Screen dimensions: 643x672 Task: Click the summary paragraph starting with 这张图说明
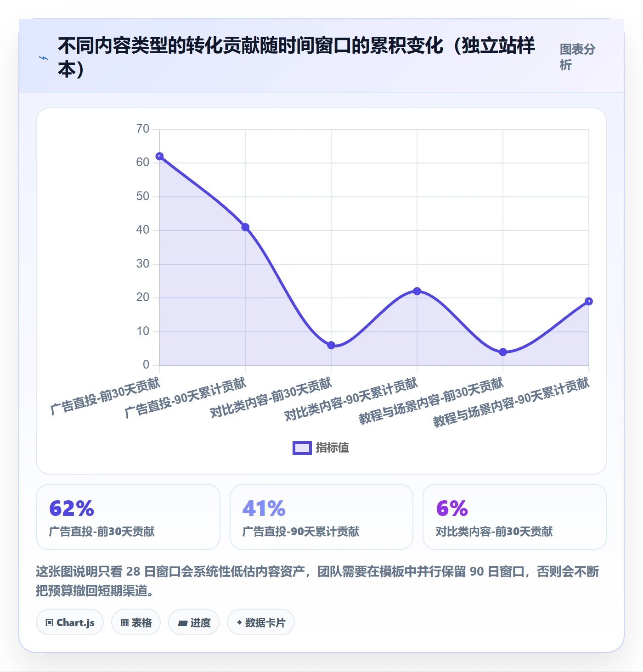point(317,581)
